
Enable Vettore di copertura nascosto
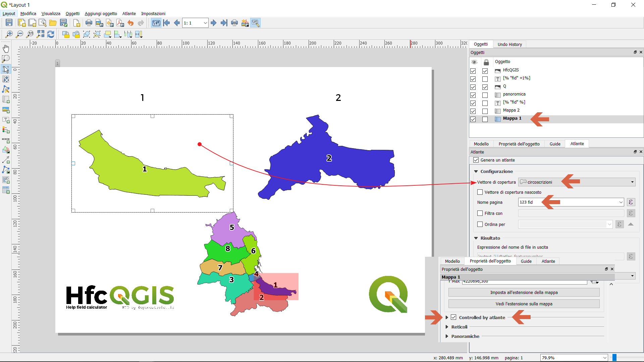480,192
